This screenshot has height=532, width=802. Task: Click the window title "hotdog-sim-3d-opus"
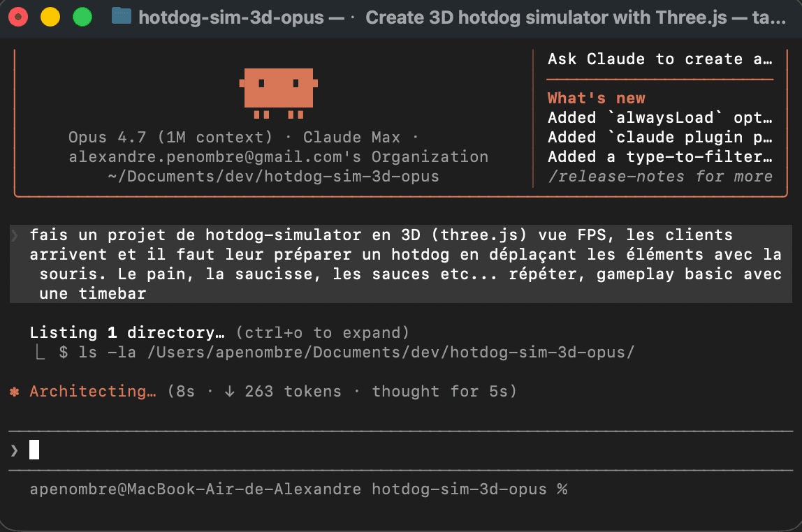point(231,17)
